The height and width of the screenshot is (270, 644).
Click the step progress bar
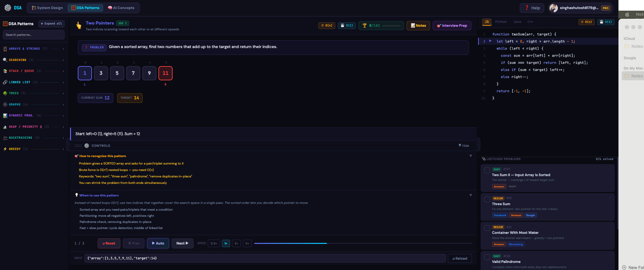coord(363,243)
